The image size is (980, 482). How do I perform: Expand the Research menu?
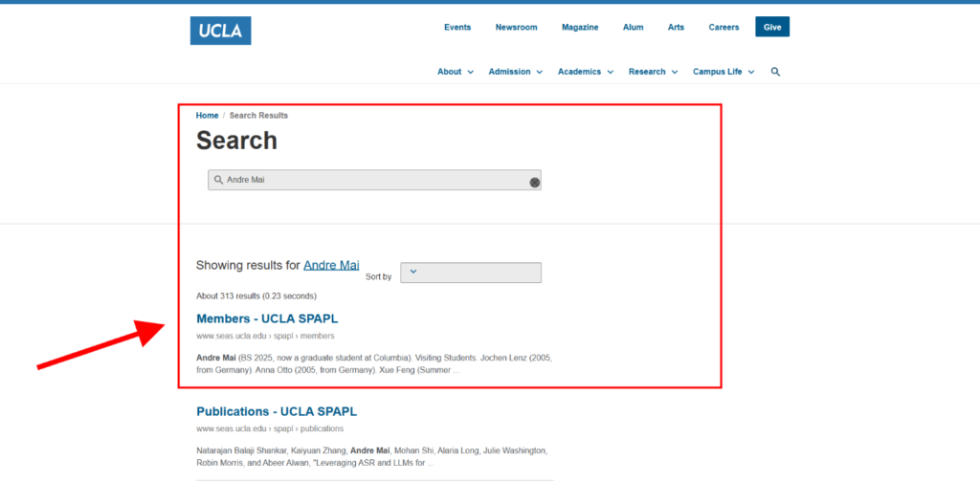click(x=653, y=72)
